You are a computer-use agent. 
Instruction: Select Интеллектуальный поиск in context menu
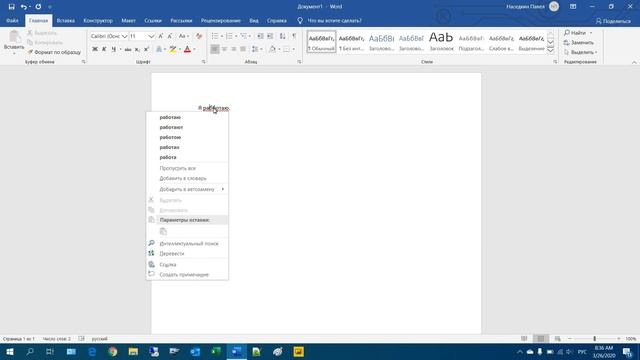pyautogui.click(x=187, y=243)
